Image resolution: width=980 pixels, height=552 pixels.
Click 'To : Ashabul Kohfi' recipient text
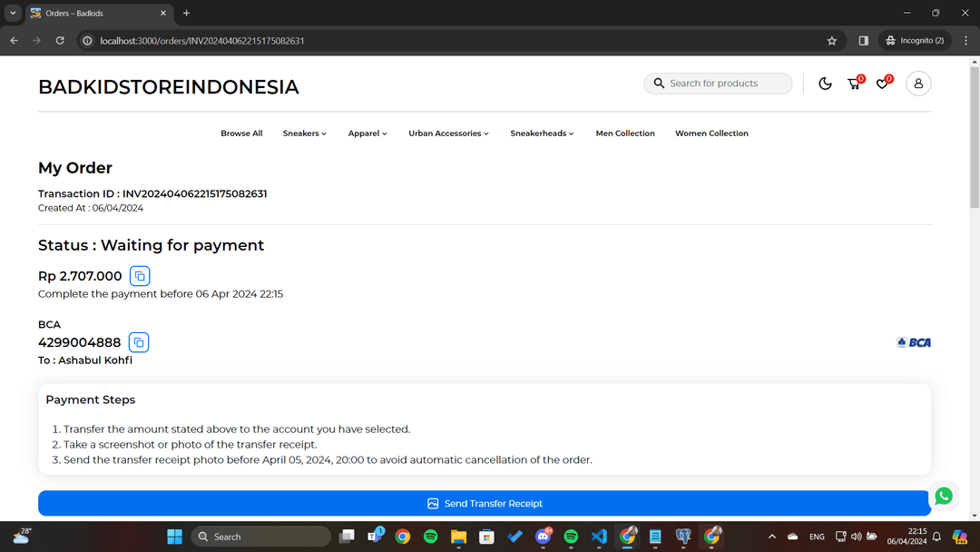coord(85,360)
